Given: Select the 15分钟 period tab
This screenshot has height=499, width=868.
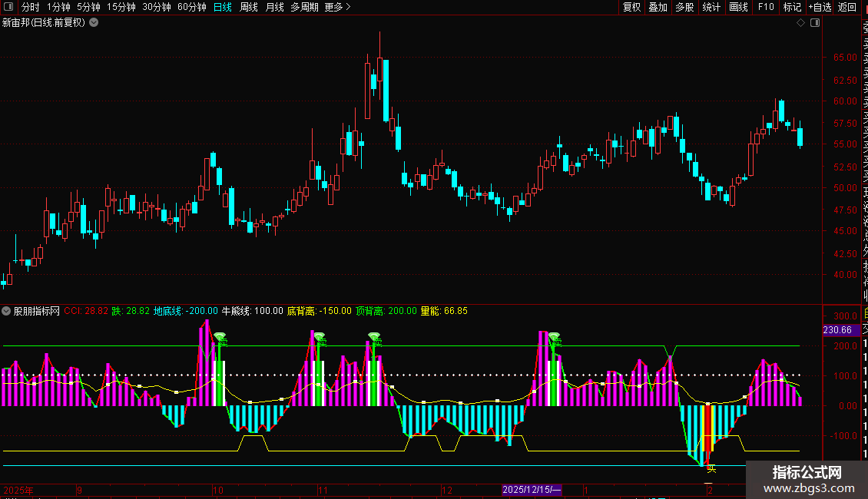Looking at the screenshot, I should pos(121,7).
